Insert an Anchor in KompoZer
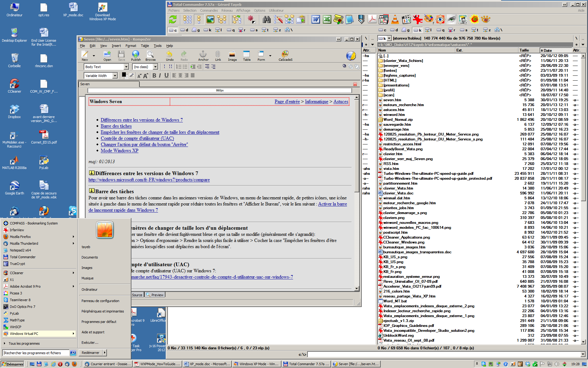This screenshot has height=368, width=588. click(203, 56)
